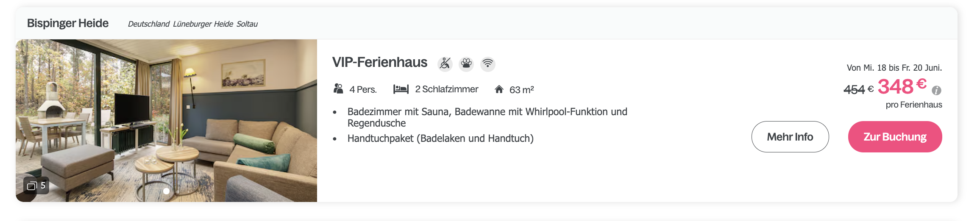Click the VIP-Ferienhaus heading
Viewport: 980px width, 221px height.
pos(380,62)
